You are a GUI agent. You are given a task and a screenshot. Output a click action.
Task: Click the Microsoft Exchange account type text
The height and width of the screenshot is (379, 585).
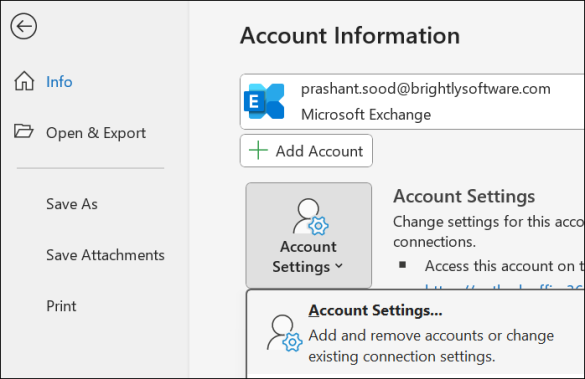tap(366, 115)
